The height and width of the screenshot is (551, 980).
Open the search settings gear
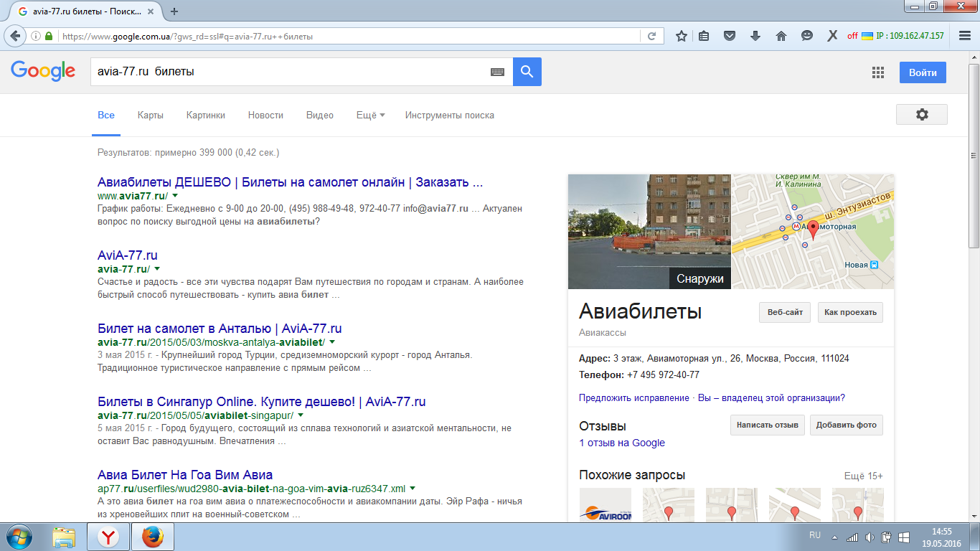tap(922, 115)
